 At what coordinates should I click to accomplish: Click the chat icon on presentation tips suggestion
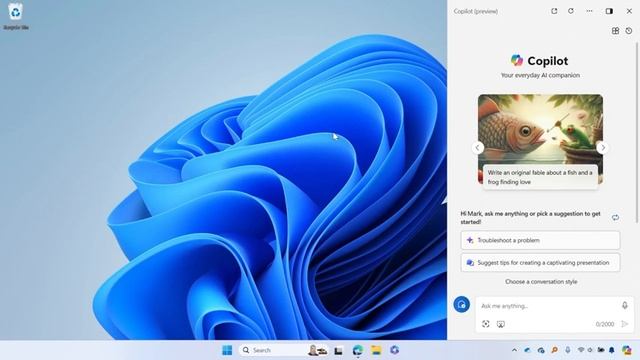tap(470, 263)
